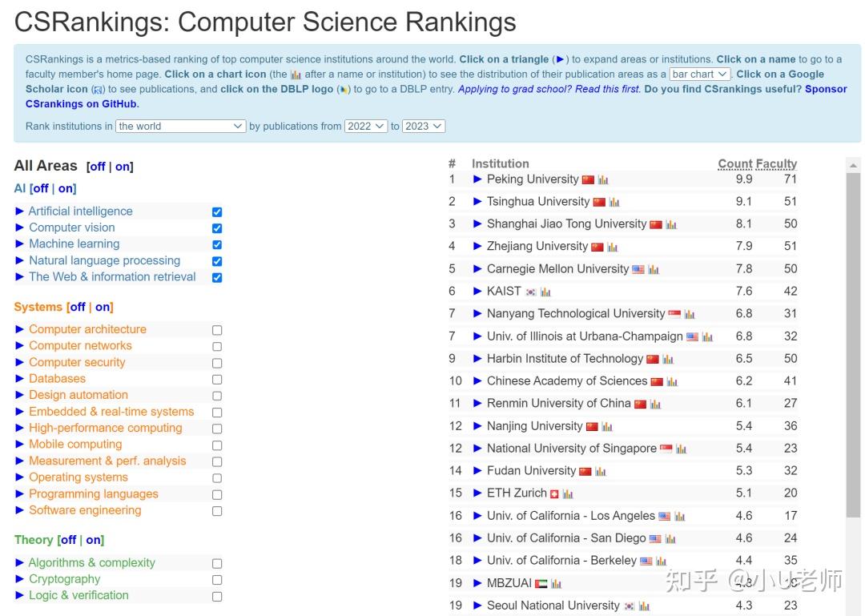
Task: Expand Algorithms & complexity area triangle
Action: point(19,563)
